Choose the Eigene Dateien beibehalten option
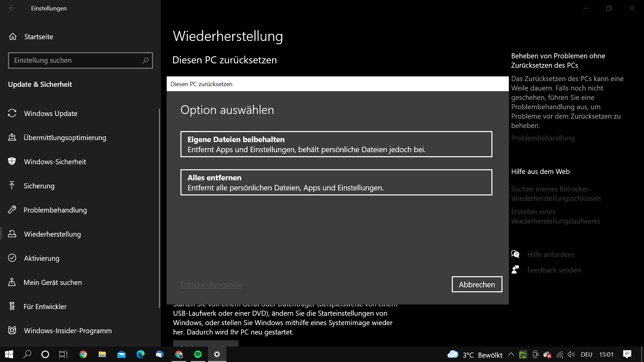 [x=336, y=144]
